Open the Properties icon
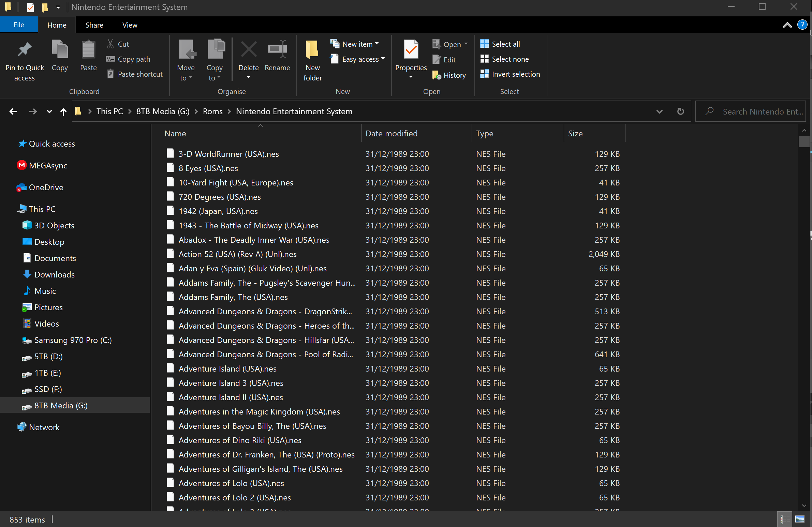Image resolution: width=812 pixels, height=527 pixels. pyautogui.click(x=411, y=49)
